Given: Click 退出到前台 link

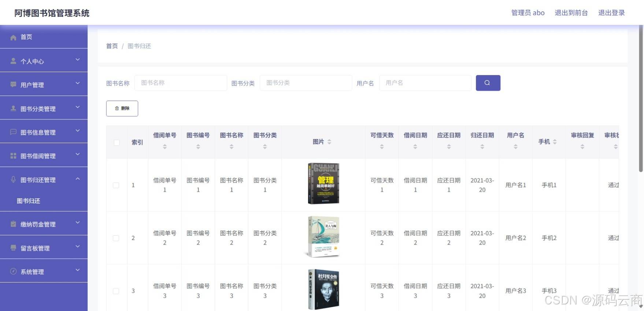Looking at the screenshot, I should 571,13.
